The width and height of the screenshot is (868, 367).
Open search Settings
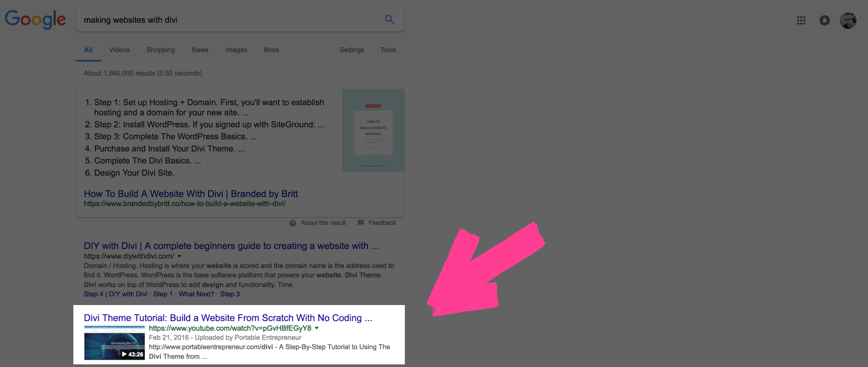(351, 50)
